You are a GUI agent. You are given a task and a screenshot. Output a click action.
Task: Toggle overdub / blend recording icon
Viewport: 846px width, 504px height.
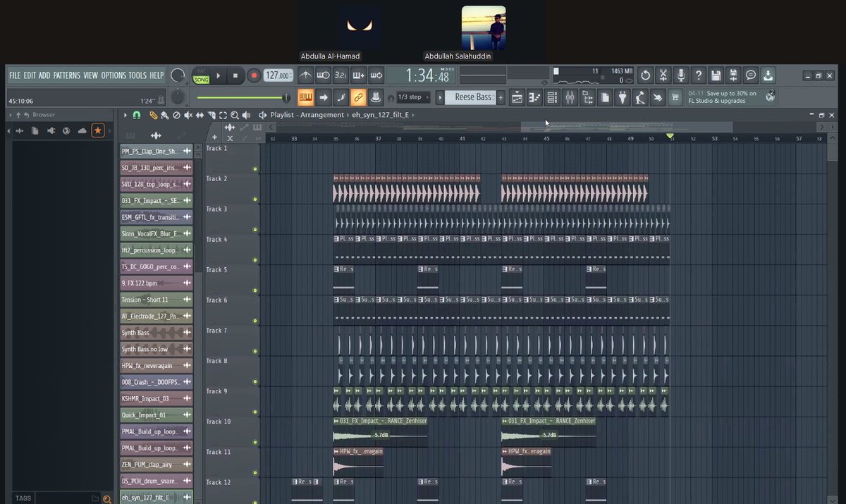[359, 75]
